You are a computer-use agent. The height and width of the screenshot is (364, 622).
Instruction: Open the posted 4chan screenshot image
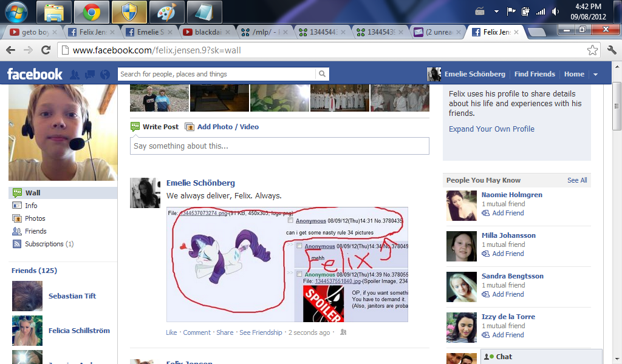[287, 264]
